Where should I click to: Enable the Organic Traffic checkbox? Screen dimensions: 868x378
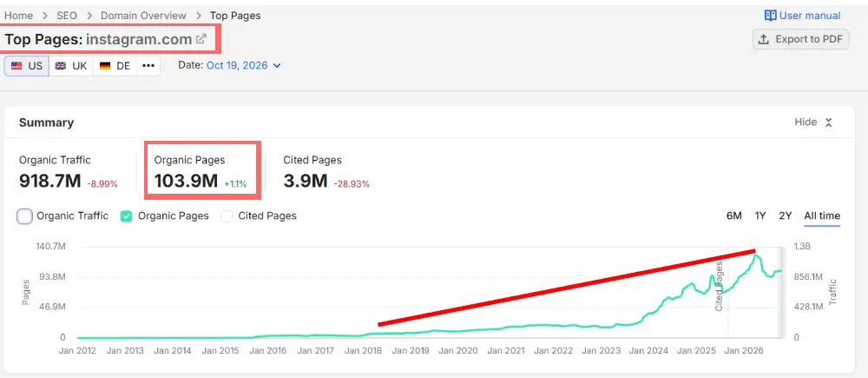(24, 216)
